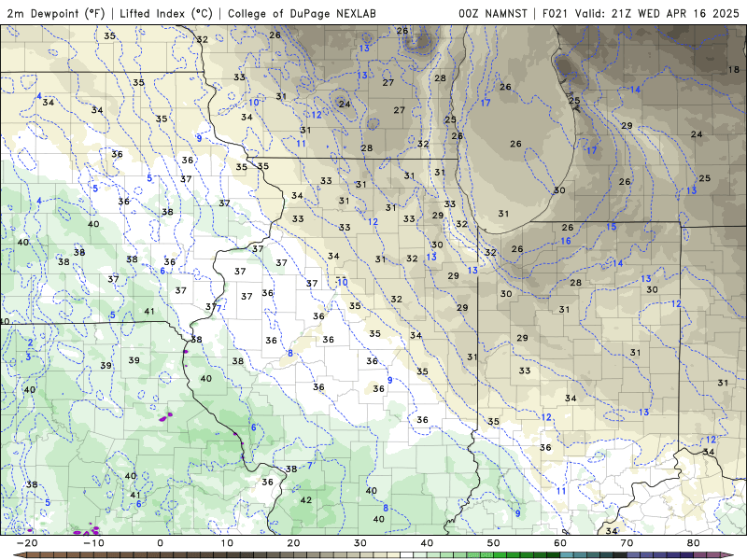Viewport: 747px width, 560px height.
Task: Click the blue "2" lifted index contour label
Action: click(x=31, y=343)
